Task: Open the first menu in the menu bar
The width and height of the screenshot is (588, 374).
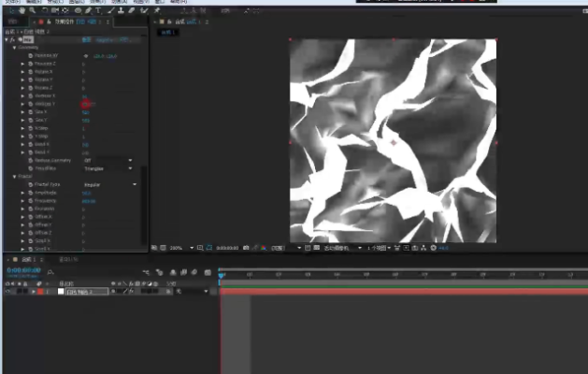Action: (12, 2)
